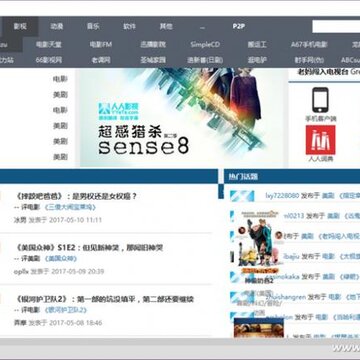Screen dimensions: 360x360
Task: Click the 神偷奶爸2 caption under the poster
Action: (x=260, y=281)
